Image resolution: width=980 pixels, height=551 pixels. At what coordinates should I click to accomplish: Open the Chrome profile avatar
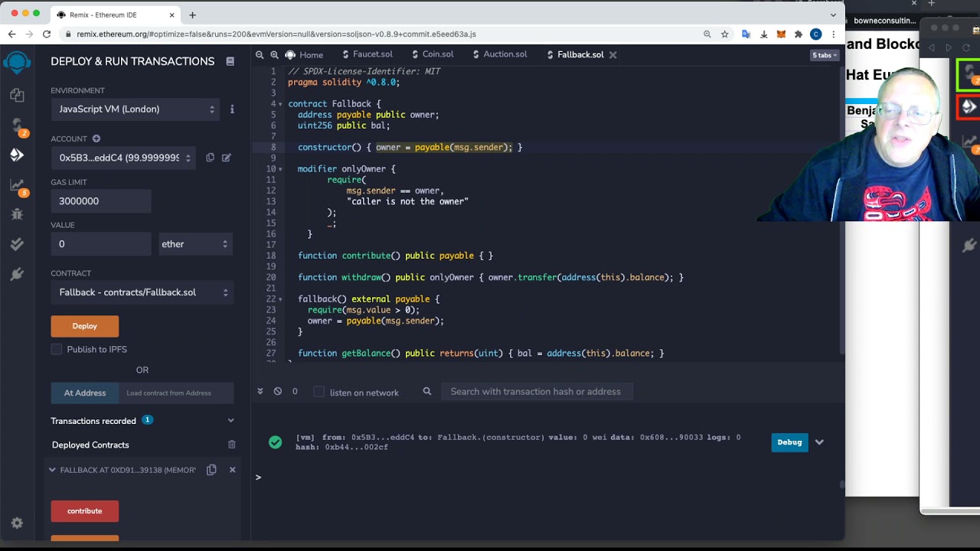click(x=815, y=34)
